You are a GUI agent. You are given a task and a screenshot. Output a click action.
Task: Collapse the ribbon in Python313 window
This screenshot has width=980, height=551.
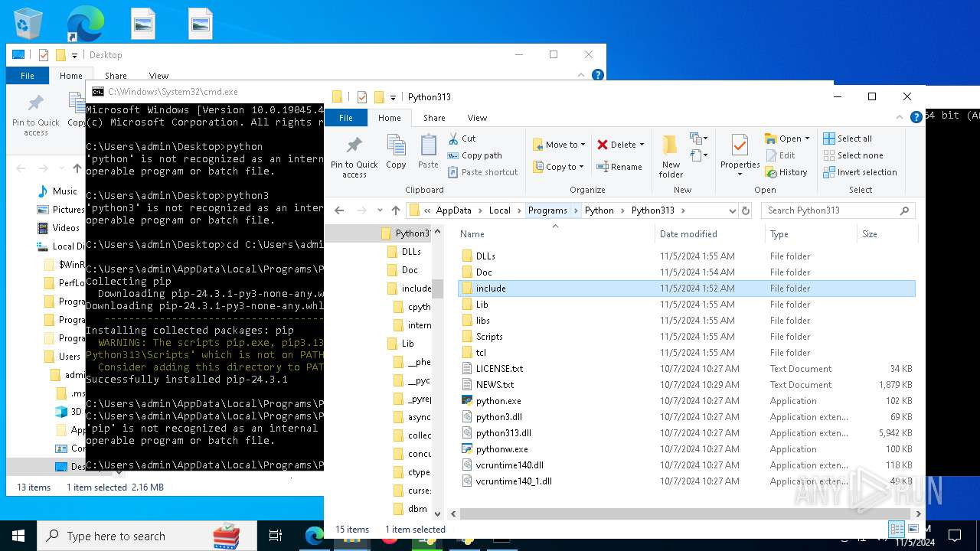(900, 118)
